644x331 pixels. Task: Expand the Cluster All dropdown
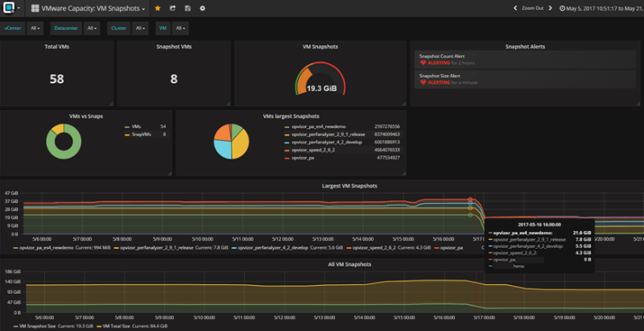pos(140,28)
